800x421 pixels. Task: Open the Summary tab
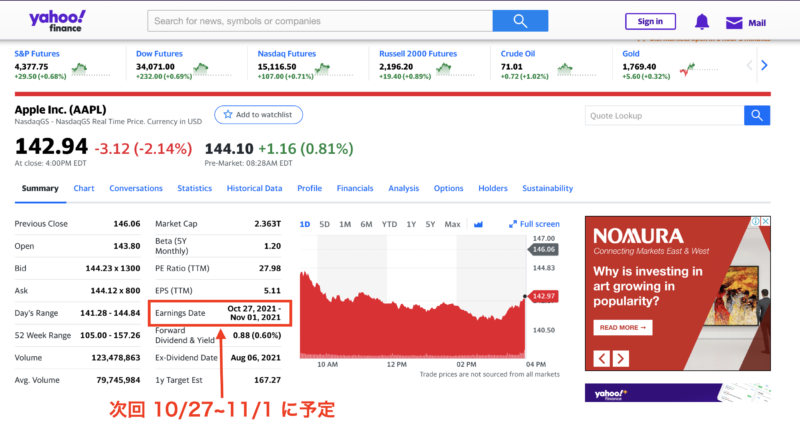[40, 188]
